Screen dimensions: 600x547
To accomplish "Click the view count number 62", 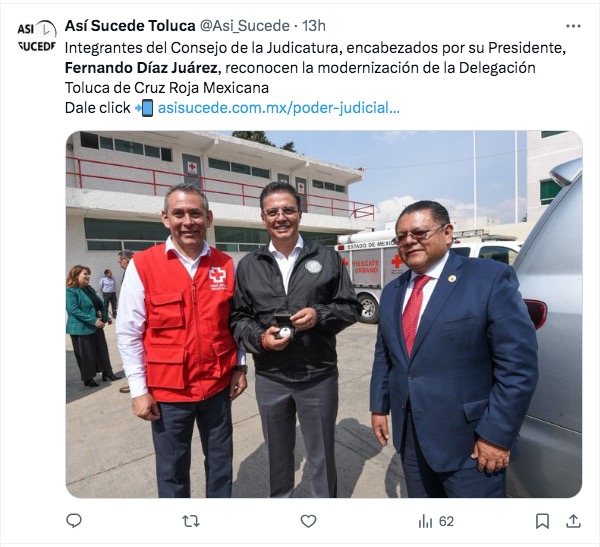I will pyautogui.click(x=446, y=521).
